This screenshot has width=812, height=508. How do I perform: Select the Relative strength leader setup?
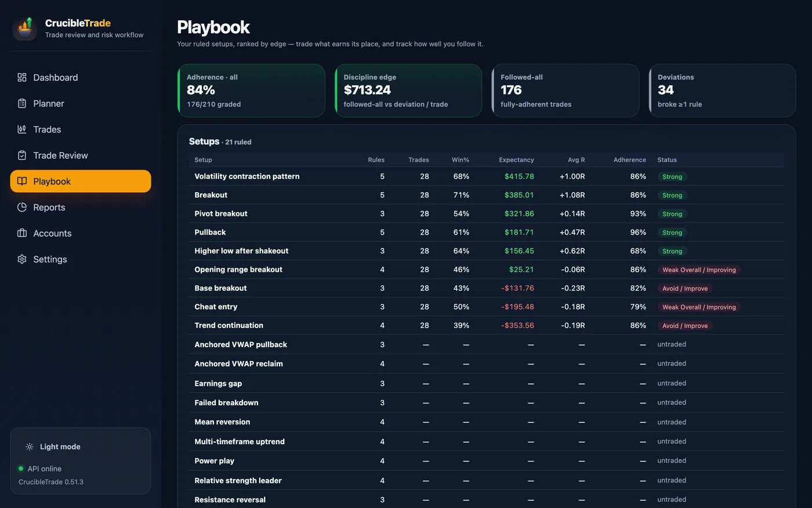487,480
